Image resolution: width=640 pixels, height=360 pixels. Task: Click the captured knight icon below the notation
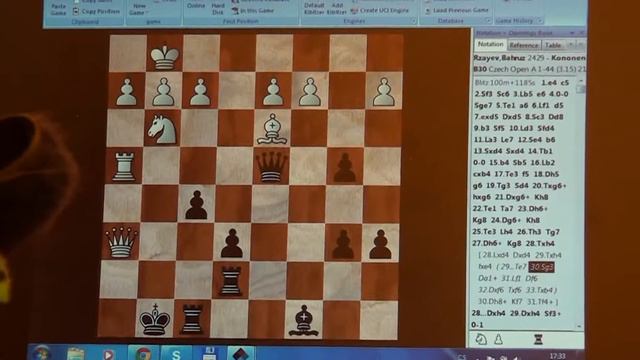coord(481,339)
